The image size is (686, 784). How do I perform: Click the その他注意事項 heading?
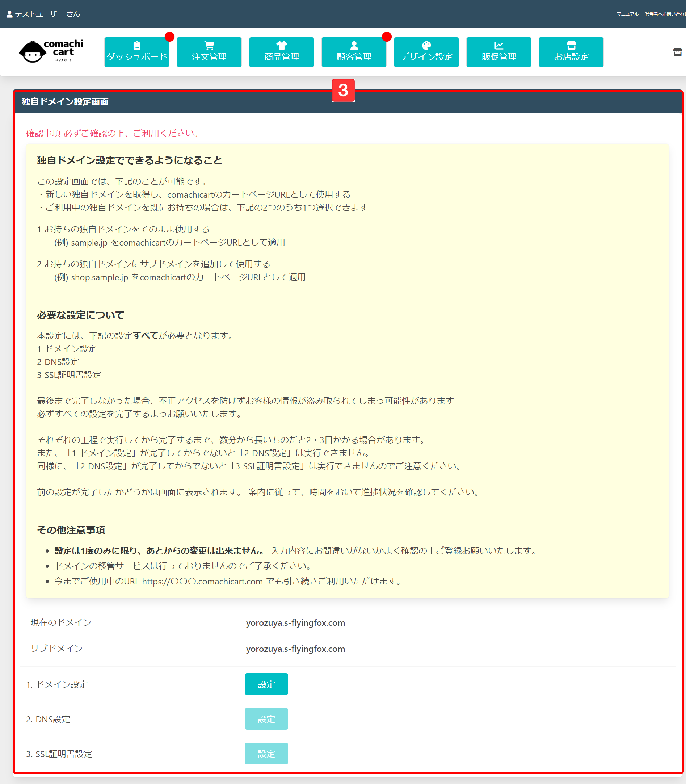[x=71, y=530]
